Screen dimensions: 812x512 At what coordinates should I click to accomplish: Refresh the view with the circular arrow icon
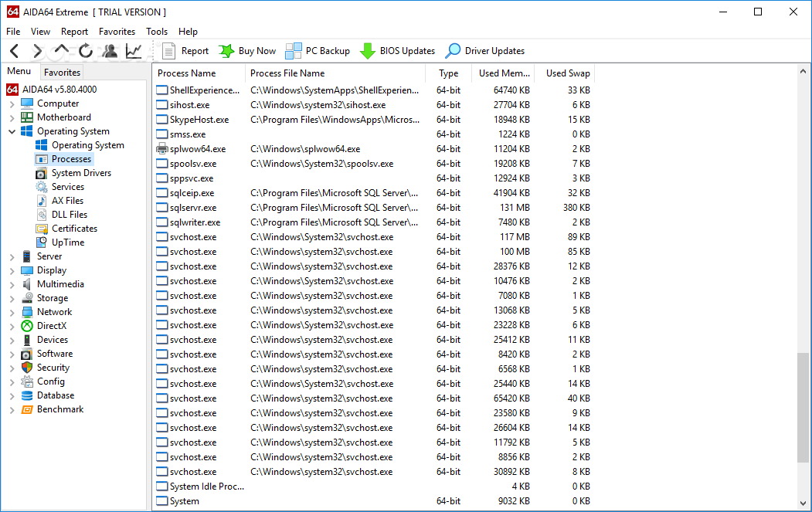tap(86, 51)
